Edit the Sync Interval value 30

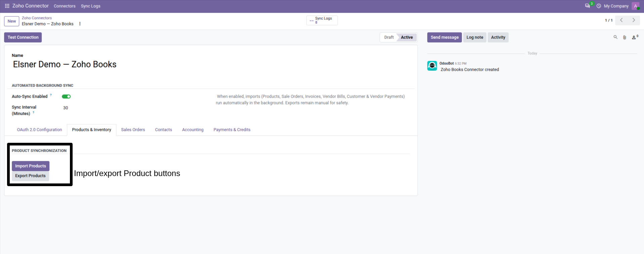click(66, 108)
